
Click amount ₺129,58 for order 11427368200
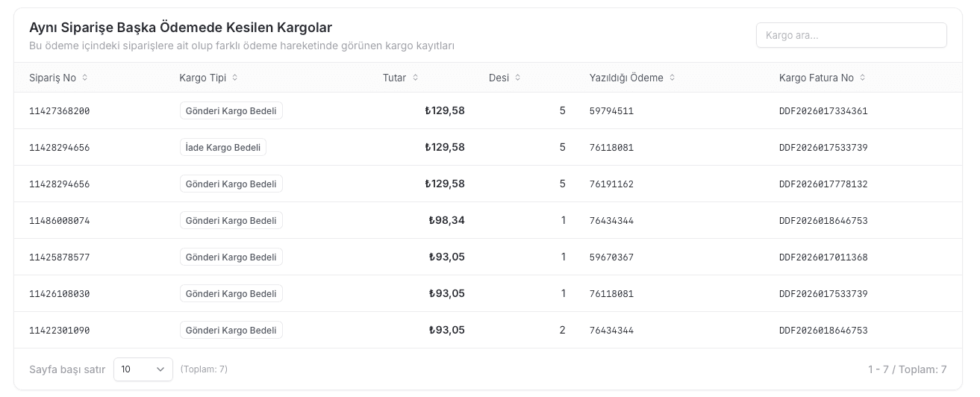(x=445, y=110)
